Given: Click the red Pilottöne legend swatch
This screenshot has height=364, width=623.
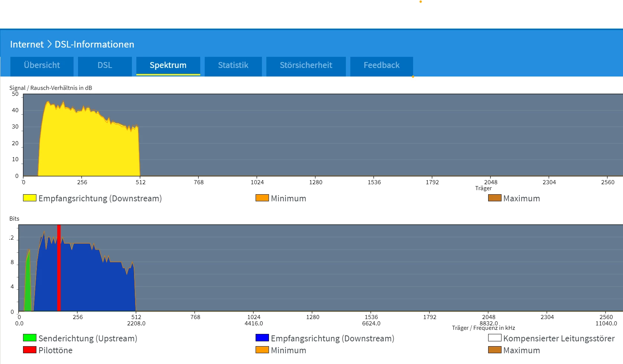Looking at the screenshot, I should pyautogui.click(x=30, y=350).
